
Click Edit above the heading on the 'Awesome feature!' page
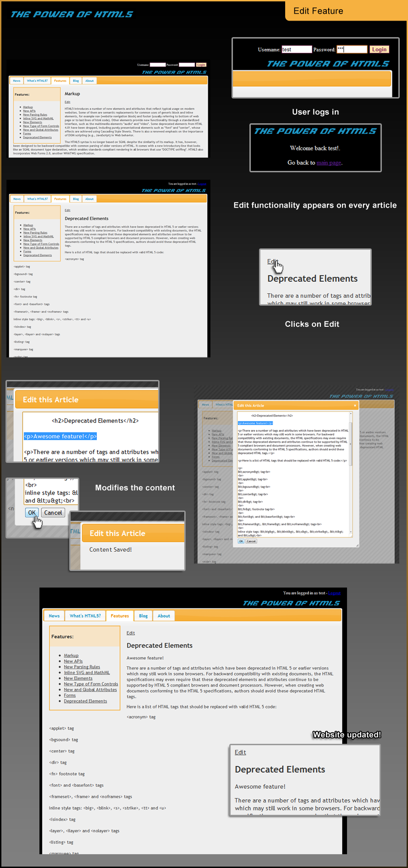131,633
